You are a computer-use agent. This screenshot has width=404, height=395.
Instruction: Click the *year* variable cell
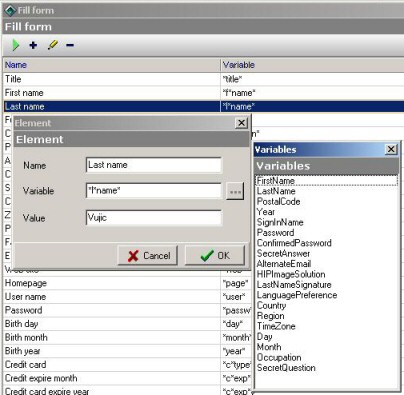point(236,351)
